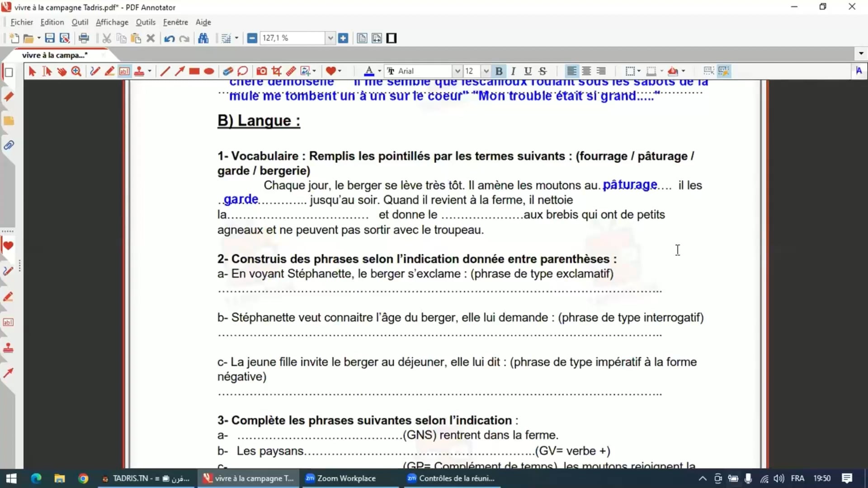Open the font size dropdown
Image resolution: width=868 pixels, height=488 pixels.
point(486,71)
